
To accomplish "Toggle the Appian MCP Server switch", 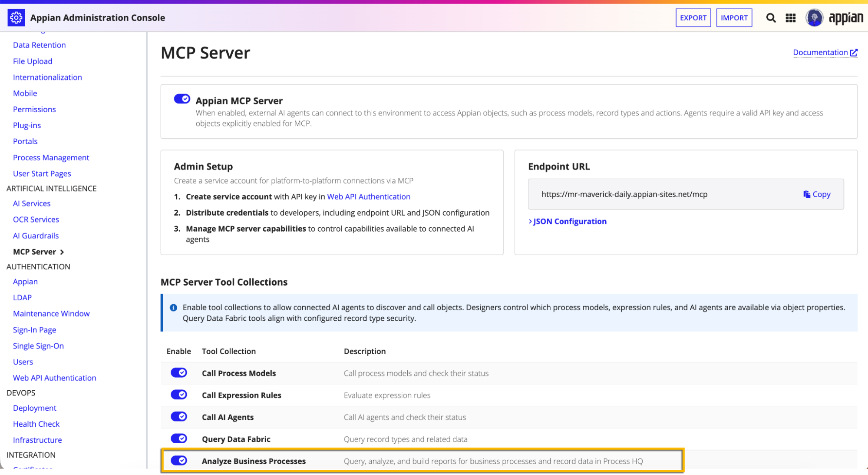I will 182,99.
